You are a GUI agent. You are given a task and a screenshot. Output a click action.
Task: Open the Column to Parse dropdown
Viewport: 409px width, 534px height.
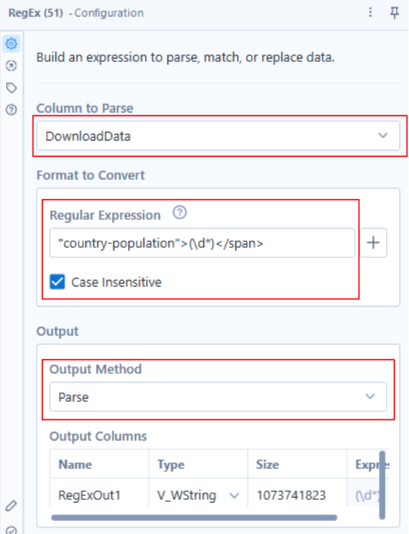[218, 136]
